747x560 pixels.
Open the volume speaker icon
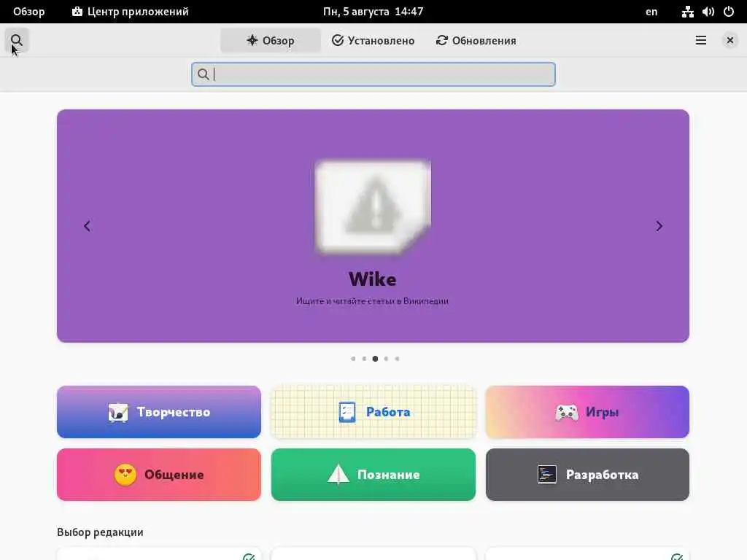point(708,12)
